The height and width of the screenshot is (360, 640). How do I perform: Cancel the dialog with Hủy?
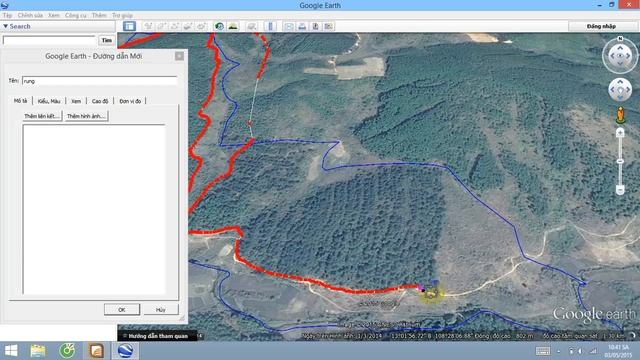click(x=160, y=309)
